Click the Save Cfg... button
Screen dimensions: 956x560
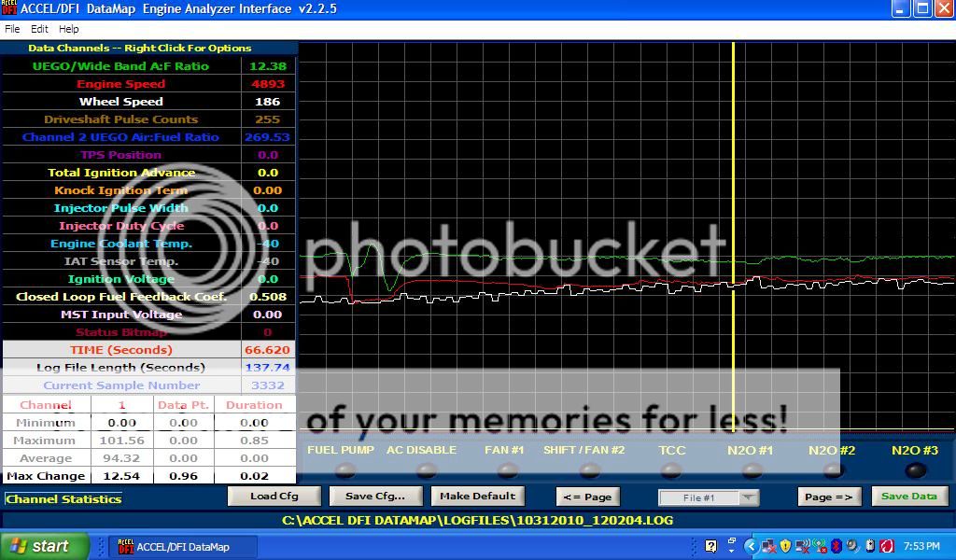click(375, 496)
